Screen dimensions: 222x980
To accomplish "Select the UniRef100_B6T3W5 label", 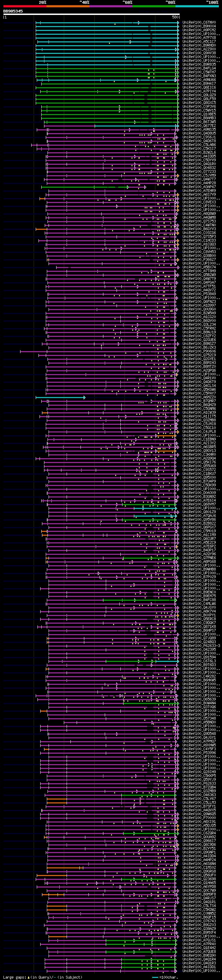I will point(199,122).
